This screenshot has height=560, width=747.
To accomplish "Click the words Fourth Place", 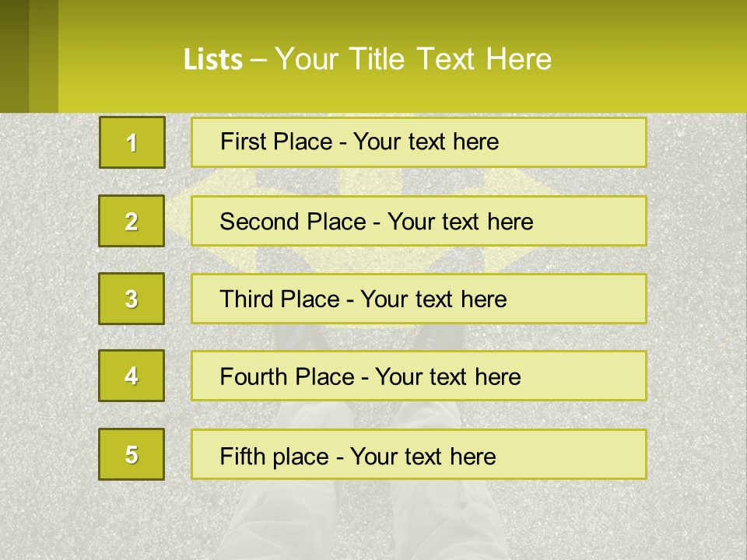I will click(x=287, y=376).
